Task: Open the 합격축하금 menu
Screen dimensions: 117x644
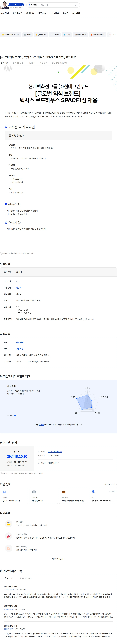Action: (x=17, y=13)
